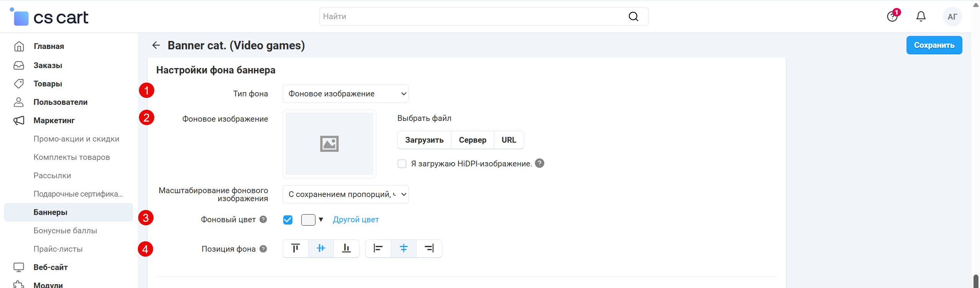Viewport: 980px width, 288px height.
Task: Show help tooltip for Позиция фона
Action: point(263,249)
